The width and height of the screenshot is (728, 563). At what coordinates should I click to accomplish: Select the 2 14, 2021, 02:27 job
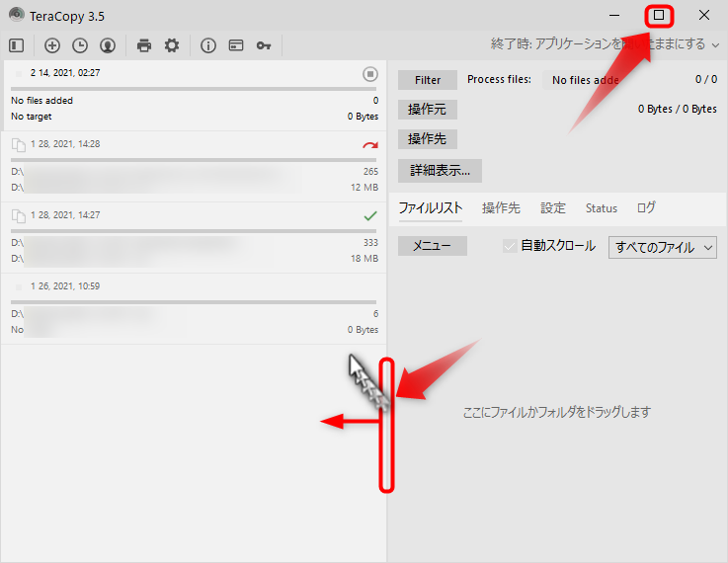coord(194,95)
